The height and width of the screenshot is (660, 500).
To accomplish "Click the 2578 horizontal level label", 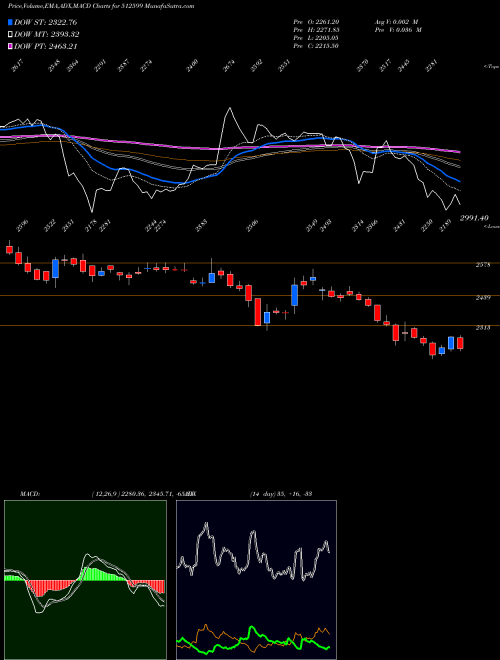I will [483, 265].
